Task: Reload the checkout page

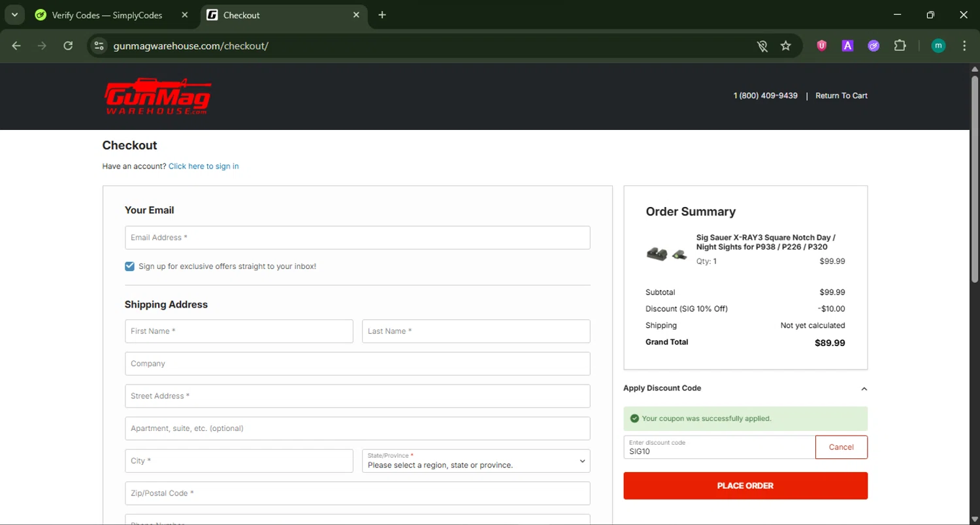Action: coord(68,46)
